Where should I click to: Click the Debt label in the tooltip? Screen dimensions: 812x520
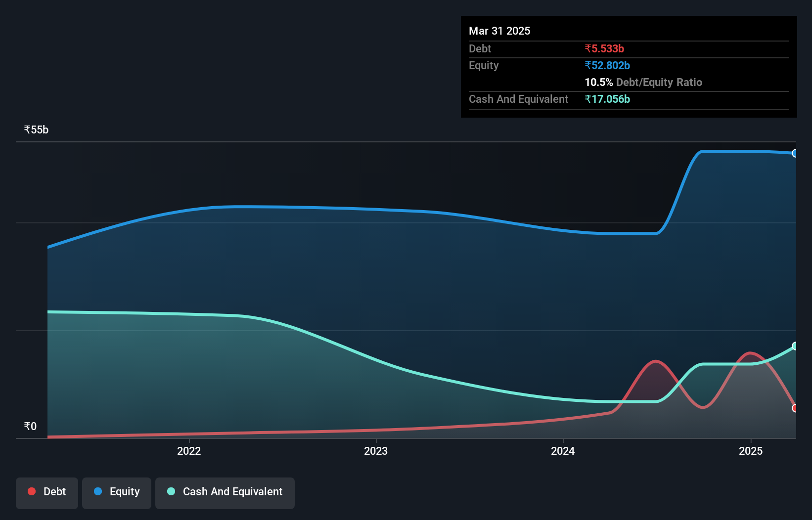coord(480,48)
